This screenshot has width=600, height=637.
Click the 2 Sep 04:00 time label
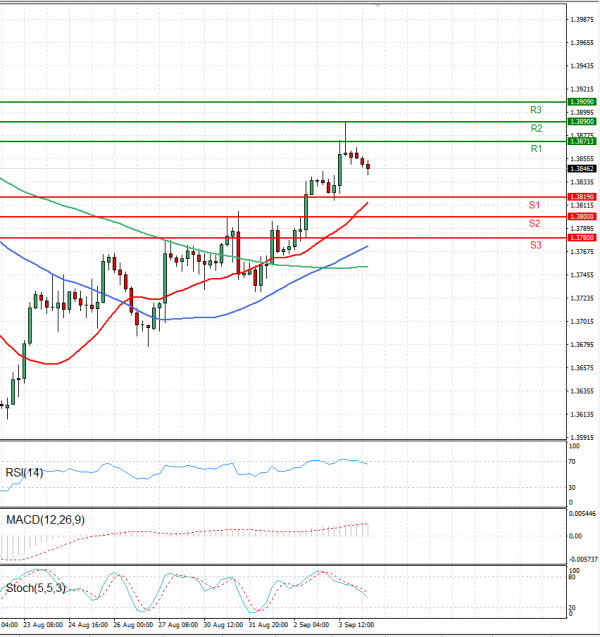[312, 624]
